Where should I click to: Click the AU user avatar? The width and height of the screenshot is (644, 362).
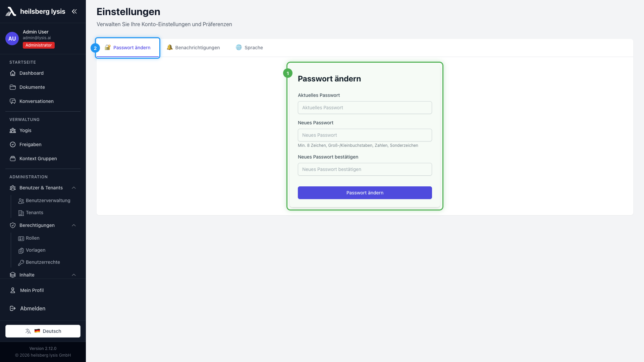tap(12, 39)
